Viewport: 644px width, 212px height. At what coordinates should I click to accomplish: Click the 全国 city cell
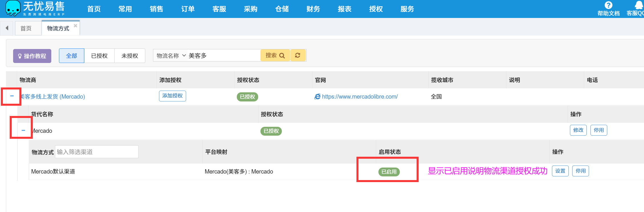[x=436, y=97]
